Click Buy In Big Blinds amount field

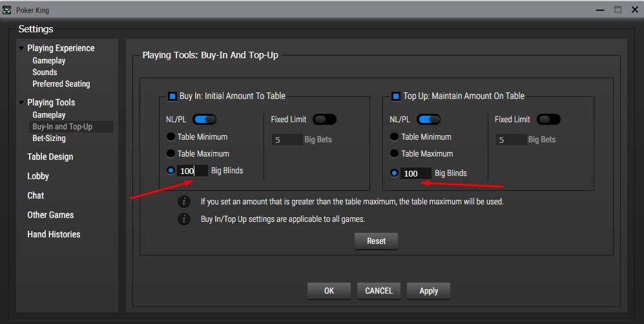192,171
